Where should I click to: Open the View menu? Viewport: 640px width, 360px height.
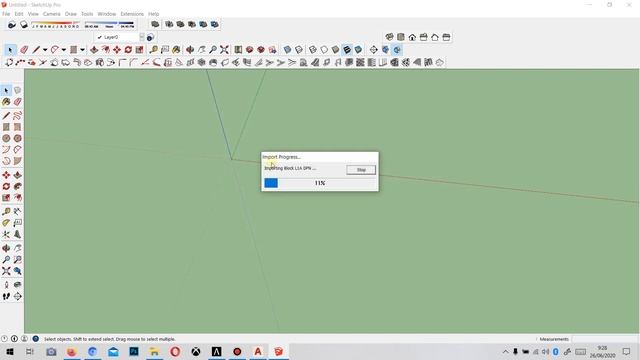point(33,14)
